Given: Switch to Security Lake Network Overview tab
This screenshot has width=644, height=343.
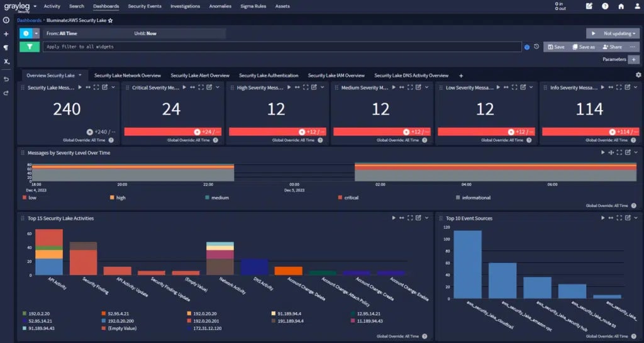Looking at the screenshot, I should pos(127,76).
